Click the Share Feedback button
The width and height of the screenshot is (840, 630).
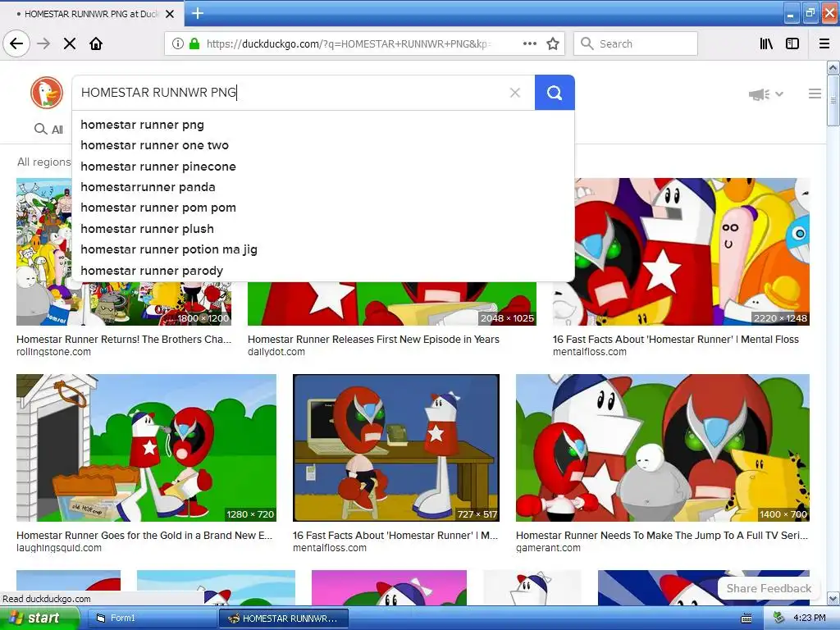pos(769,588)
